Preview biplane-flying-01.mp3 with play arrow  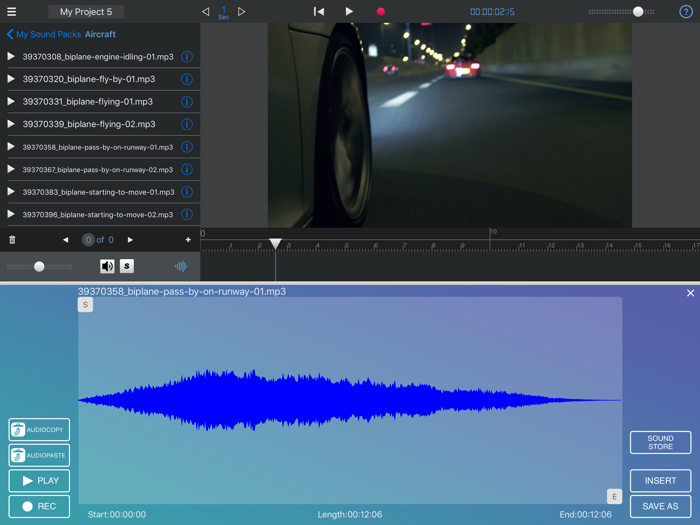[11, 101]
